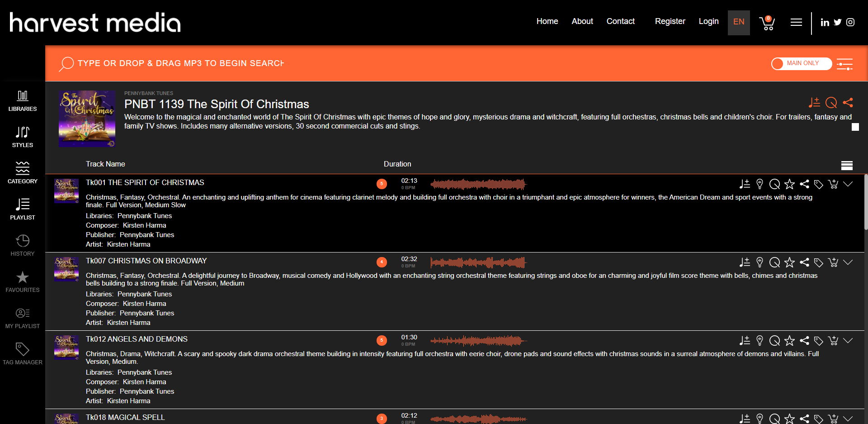The width and height of the screenshot is (868, 424).
Task: Show 5 versions badge for Tk012
Action: pos(382,340)
